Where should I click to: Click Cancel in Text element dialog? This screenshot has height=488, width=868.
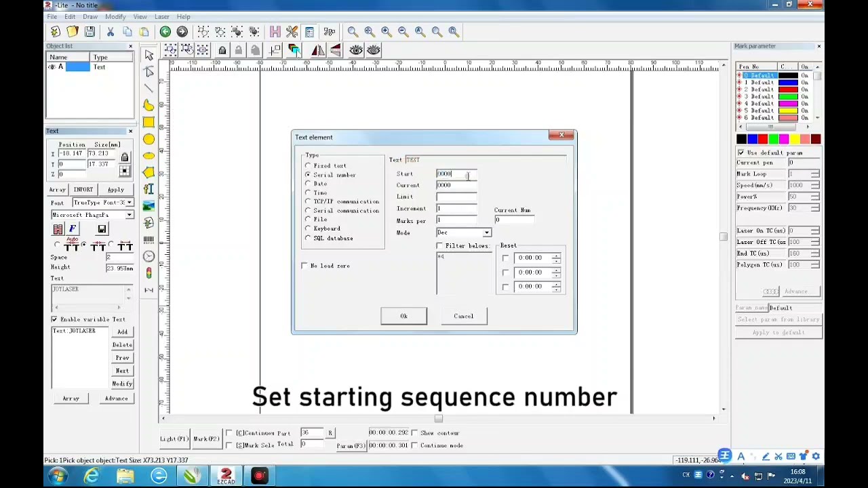[x=464, y=316]
